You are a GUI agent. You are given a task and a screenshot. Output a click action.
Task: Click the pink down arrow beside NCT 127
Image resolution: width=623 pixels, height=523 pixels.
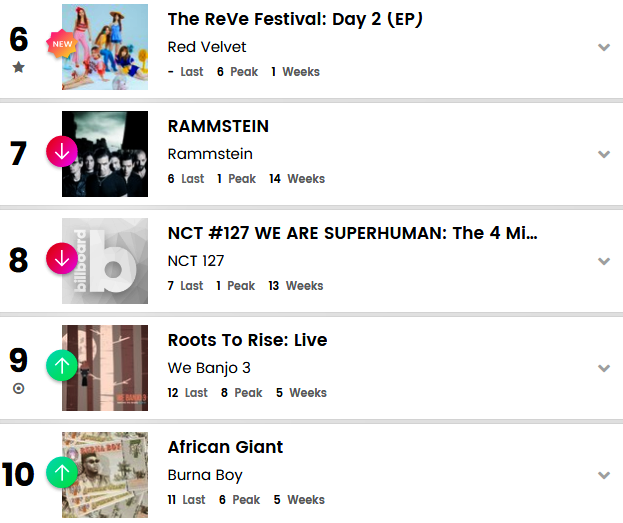point(62,260)
